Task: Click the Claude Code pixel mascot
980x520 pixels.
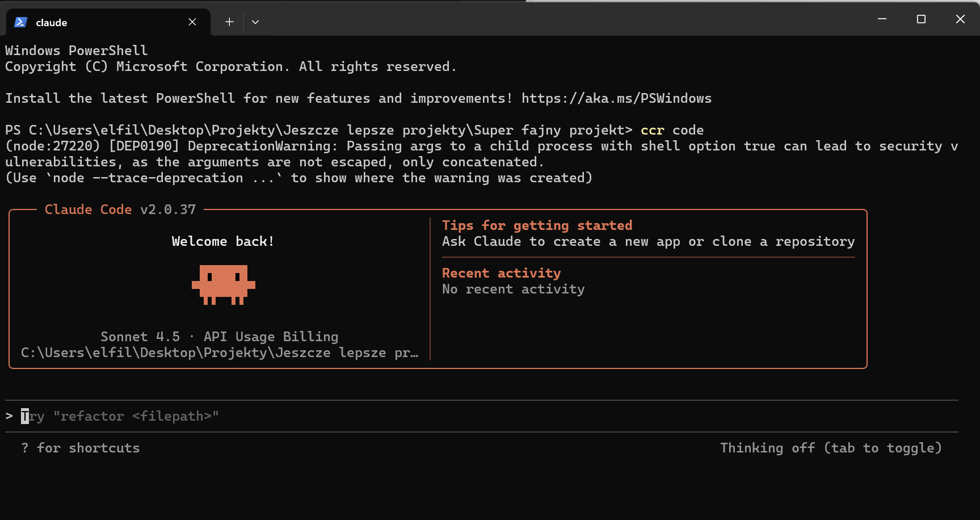Action: click(x=224, y=284)
